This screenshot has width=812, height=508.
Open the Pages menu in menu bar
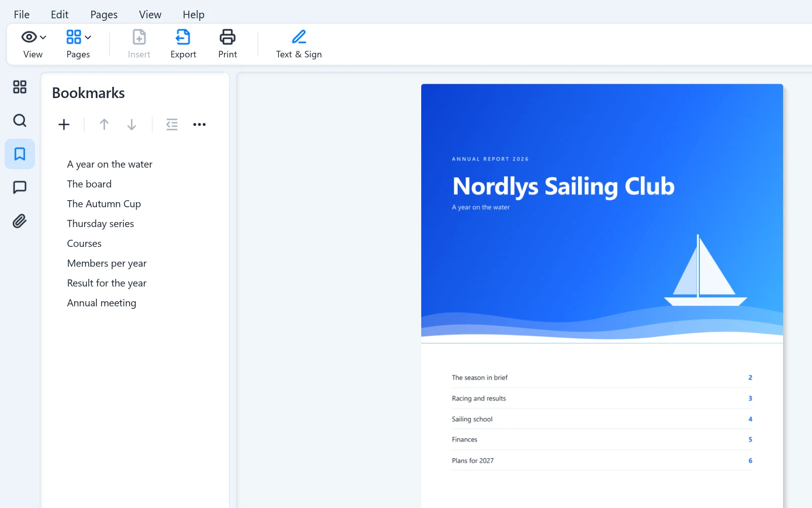[104, 15]
